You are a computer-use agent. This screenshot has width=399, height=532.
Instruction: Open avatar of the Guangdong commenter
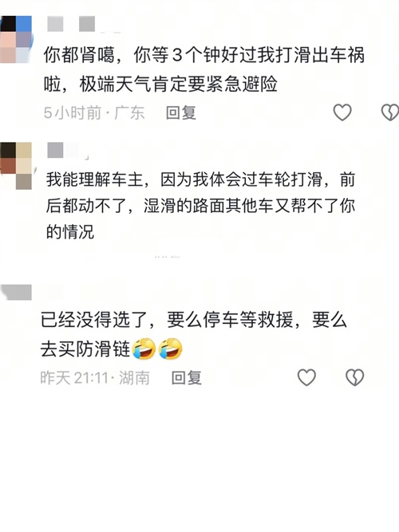coord(16,39)
